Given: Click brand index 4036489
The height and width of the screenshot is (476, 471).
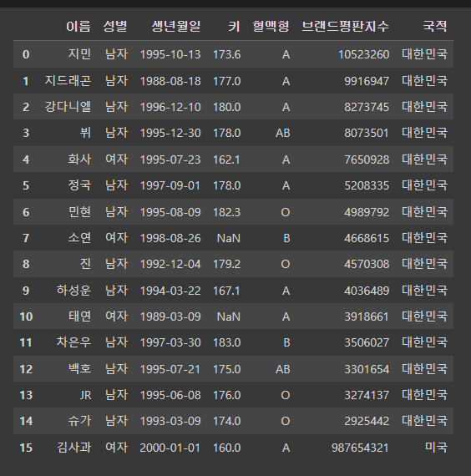Looking at the screenshot, I should (x=367, y=291).
